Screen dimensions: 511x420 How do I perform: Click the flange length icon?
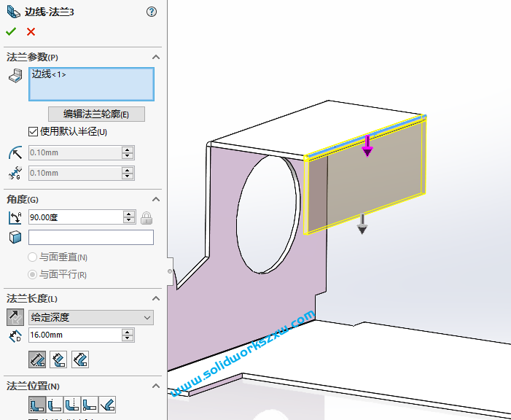tap(15, 336)
